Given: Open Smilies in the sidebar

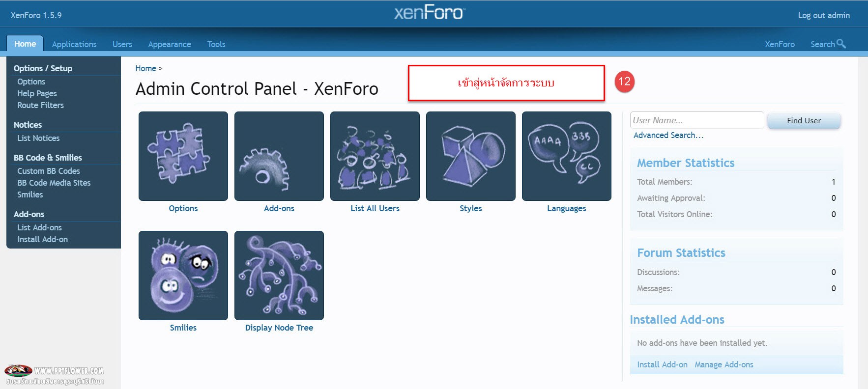Looking at the screenshot, I should click(x=30, y=194).
